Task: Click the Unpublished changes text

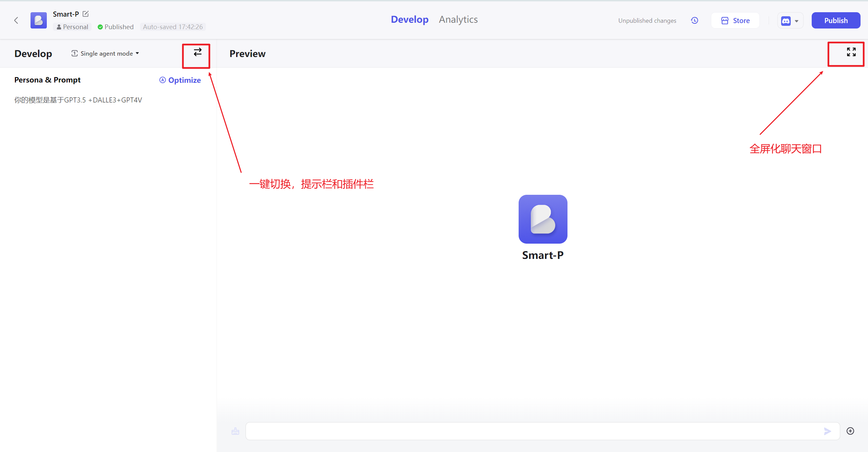Action: (x=647, y=21)
